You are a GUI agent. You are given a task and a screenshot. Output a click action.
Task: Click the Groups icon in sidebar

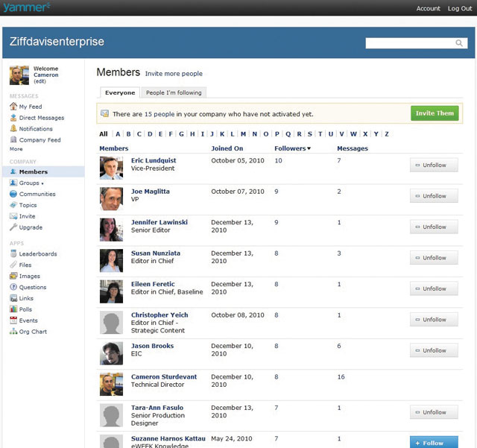click(x=13, y=183)
